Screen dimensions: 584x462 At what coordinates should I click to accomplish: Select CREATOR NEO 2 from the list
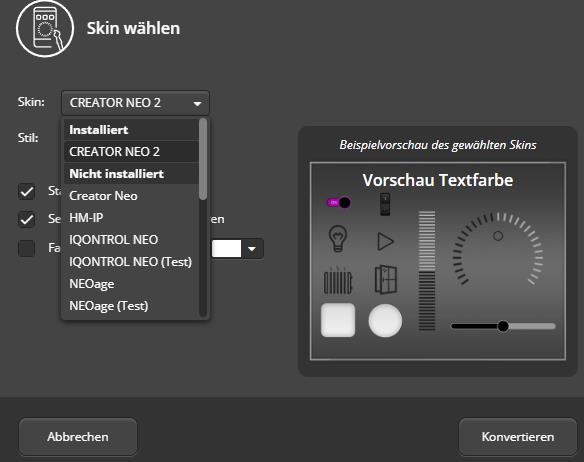tap(131, 152)
